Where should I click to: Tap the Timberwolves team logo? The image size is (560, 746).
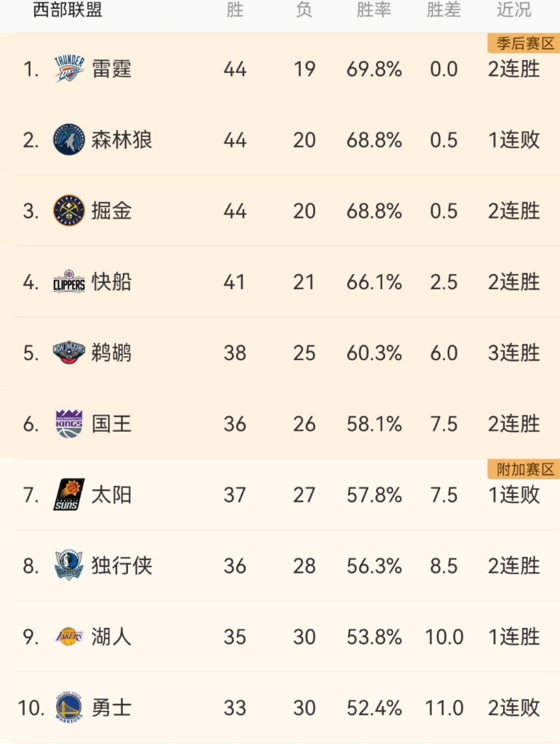[x=69, y=140]
